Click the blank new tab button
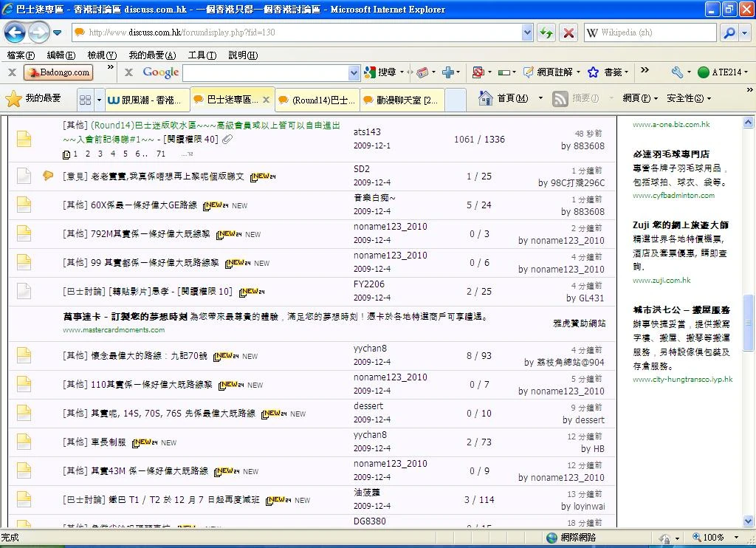 [x=455, y=100]
